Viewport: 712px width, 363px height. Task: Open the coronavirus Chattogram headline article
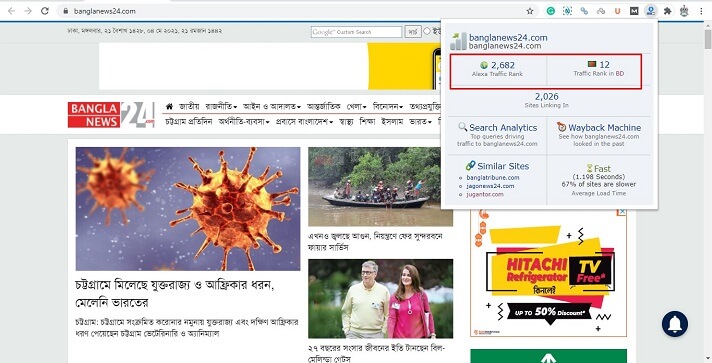point(175,293)
